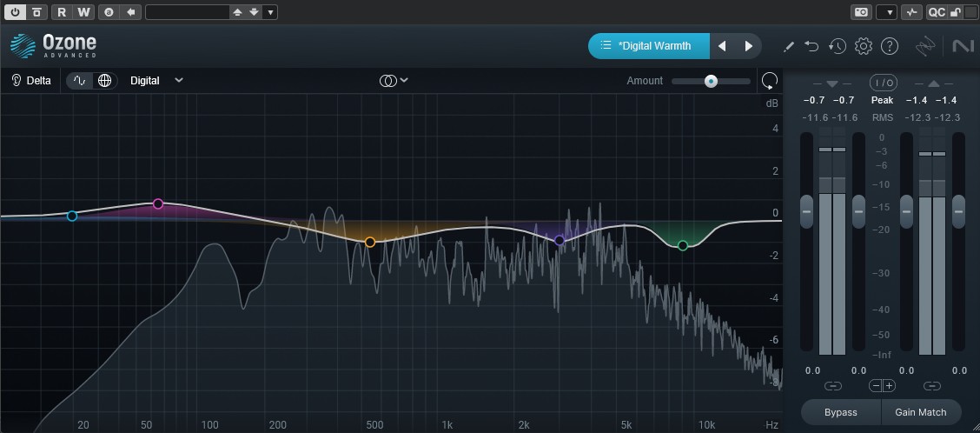Viewport: 980px width, 433px height.
Task: Select the green EQ node near 8 kHz
Action: click(x=683, y=245)
